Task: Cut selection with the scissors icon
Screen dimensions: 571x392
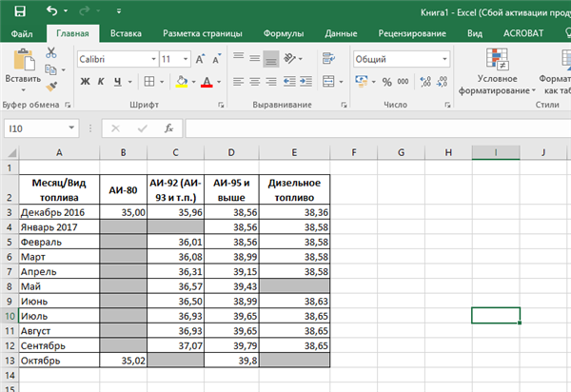Action: coord(51,53)
